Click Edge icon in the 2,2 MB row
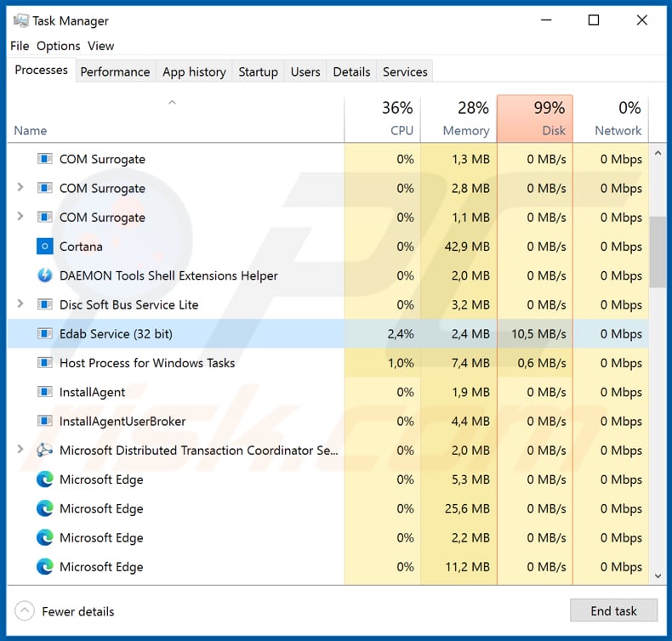Screen dimensions: 672x641 [44, 537]
